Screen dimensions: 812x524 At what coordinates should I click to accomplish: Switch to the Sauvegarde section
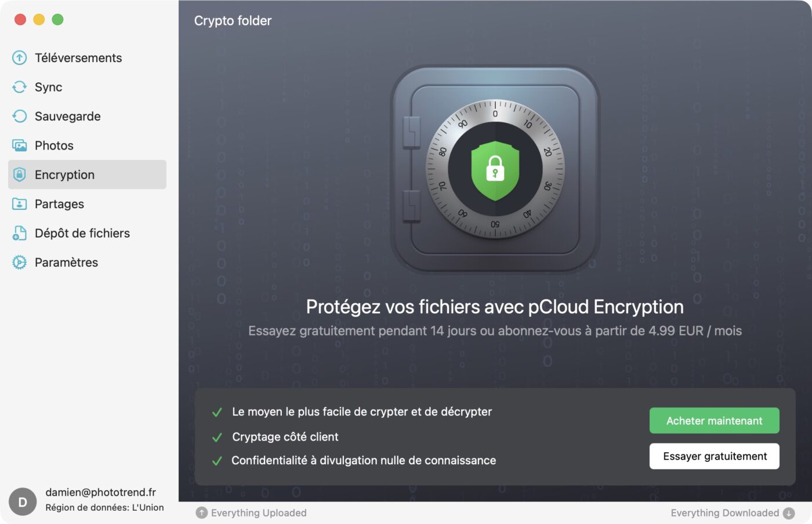point(67,117)
